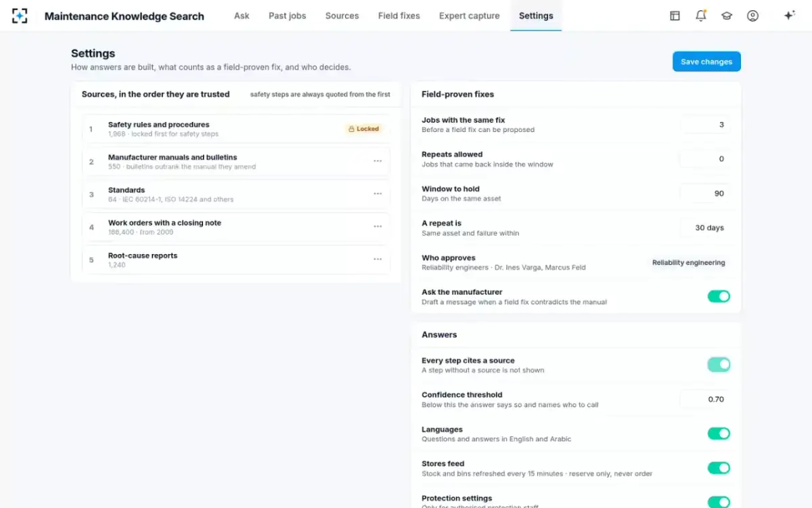This screenshot has height=508, width=812.
Task: Click the Maintenance Knowledge Search title
Action: (x=124, y=16)
